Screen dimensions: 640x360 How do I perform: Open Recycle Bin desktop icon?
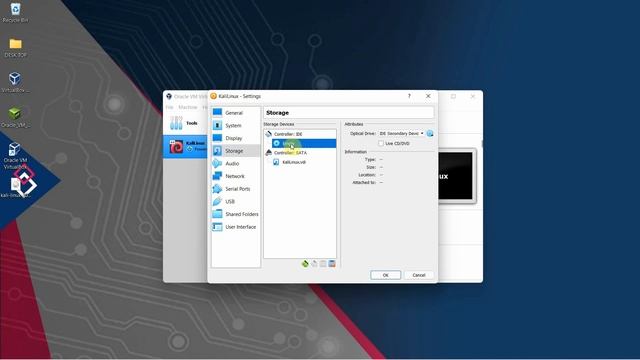point(16,13)
